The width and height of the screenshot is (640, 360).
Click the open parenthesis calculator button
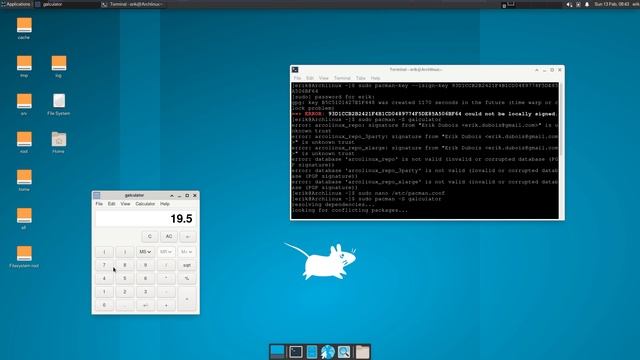click(104, 252)
